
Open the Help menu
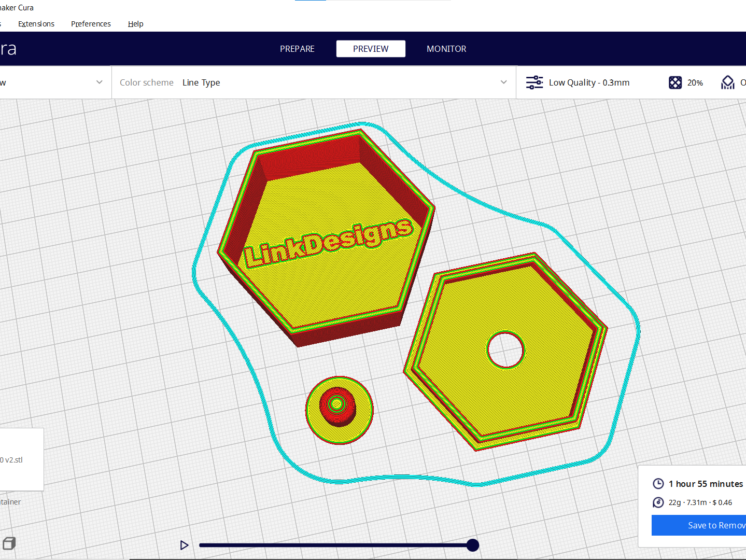click(x=136, y=24)
